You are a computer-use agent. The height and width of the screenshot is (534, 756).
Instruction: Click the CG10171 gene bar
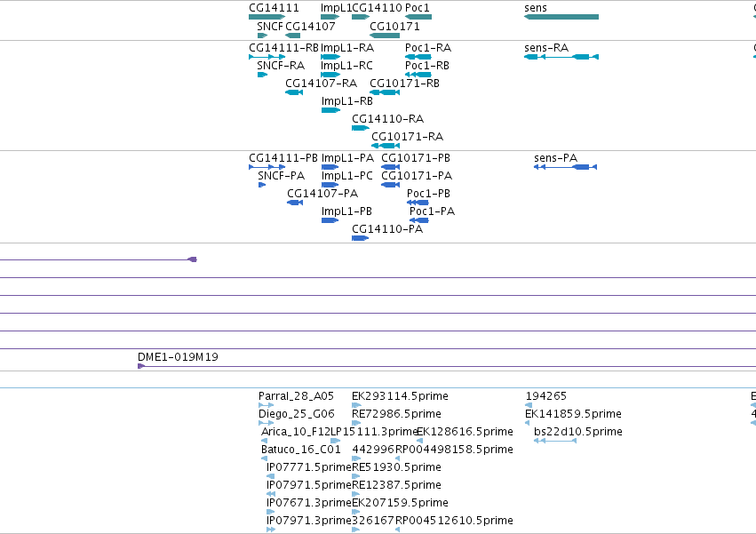click(x=385, y=36)
